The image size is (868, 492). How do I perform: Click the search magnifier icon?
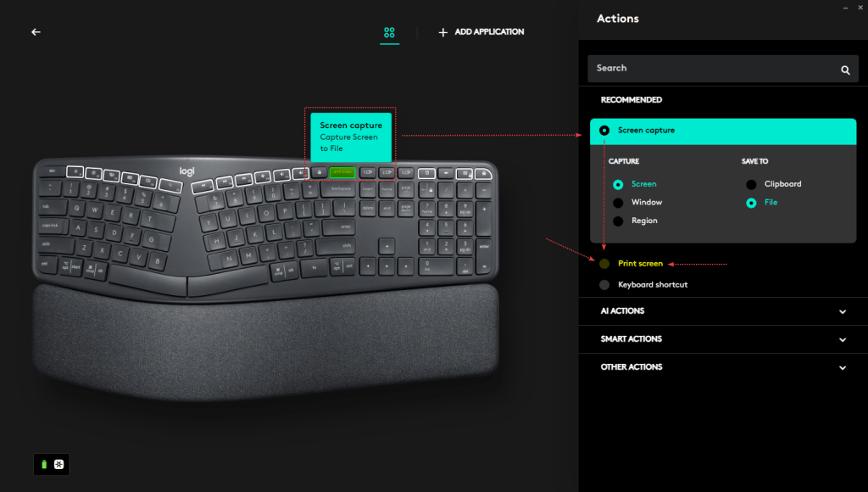point(845,70)
